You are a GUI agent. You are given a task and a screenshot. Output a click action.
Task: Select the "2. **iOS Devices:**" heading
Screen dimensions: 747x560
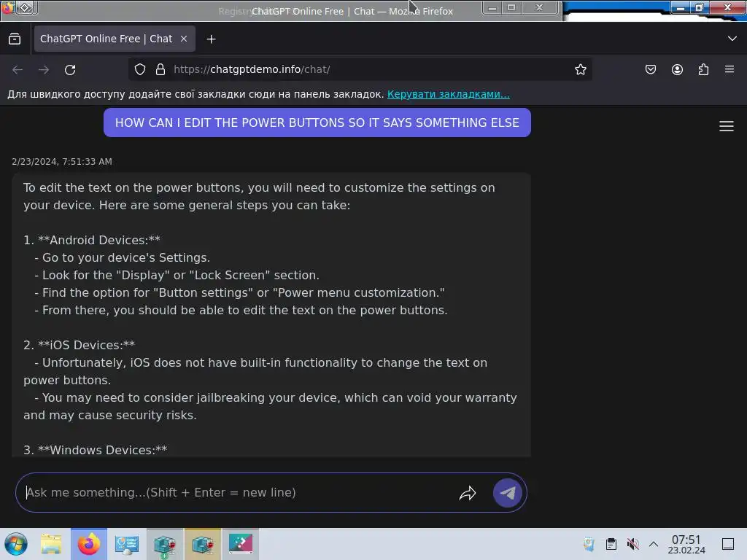pos(79,345)
